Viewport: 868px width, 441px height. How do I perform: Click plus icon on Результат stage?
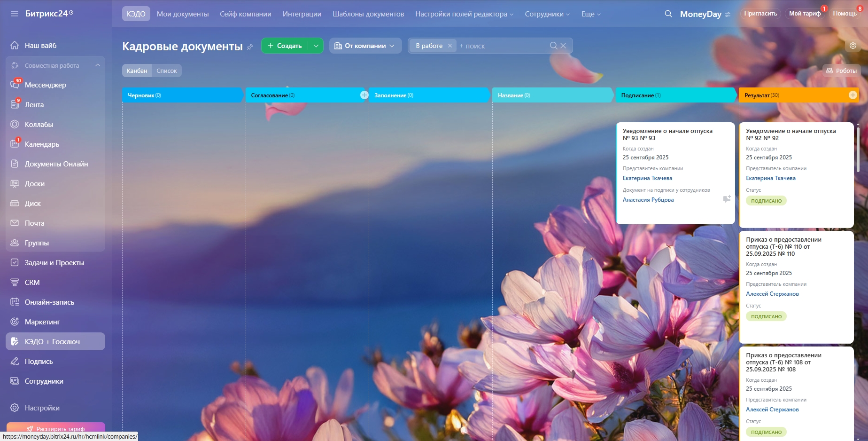coord(852,95)
